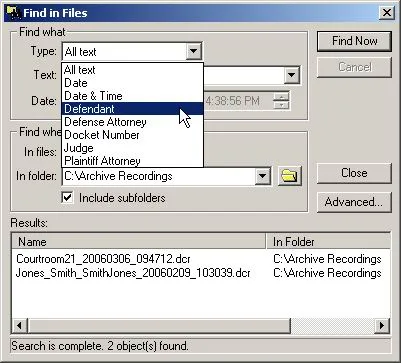401x363 pixels.
Task: Click the greyed-out Cancel button
Action: pyautogui.click(x=354, y=67)
